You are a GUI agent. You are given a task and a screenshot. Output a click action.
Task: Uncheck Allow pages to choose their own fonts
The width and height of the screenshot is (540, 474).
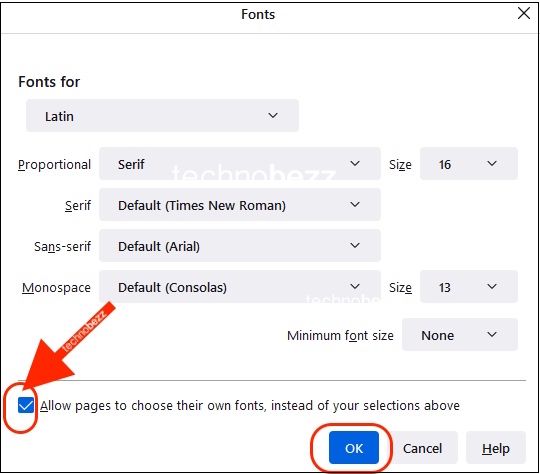26,405
